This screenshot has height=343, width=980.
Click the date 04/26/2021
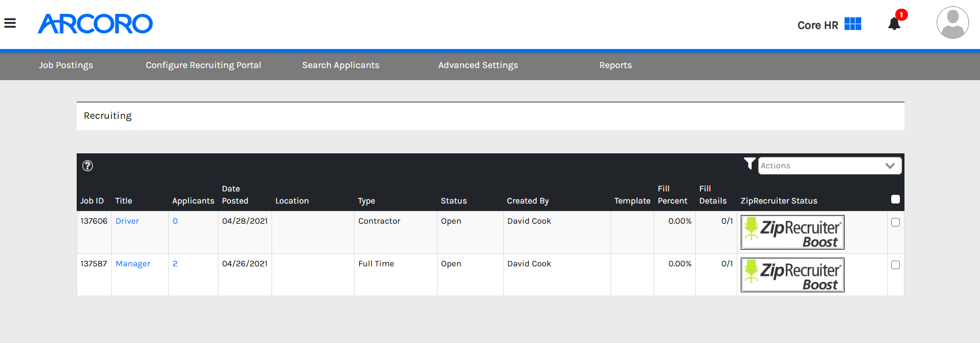245,263
